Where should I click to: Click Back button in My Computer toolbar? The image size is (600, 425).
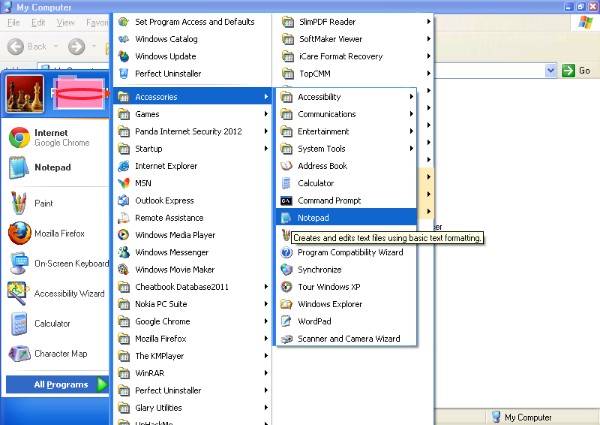pyautogui.click(x=28, y=47)
